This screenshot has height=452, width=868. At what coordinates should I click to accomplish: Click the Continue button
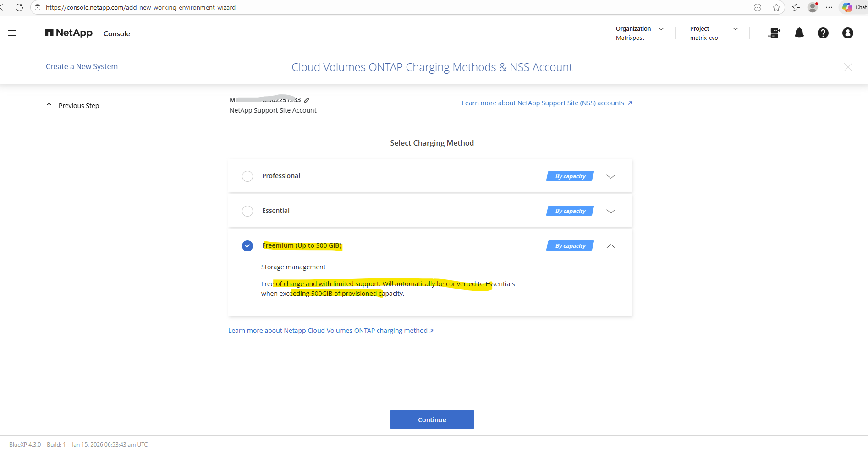(432, 419)
